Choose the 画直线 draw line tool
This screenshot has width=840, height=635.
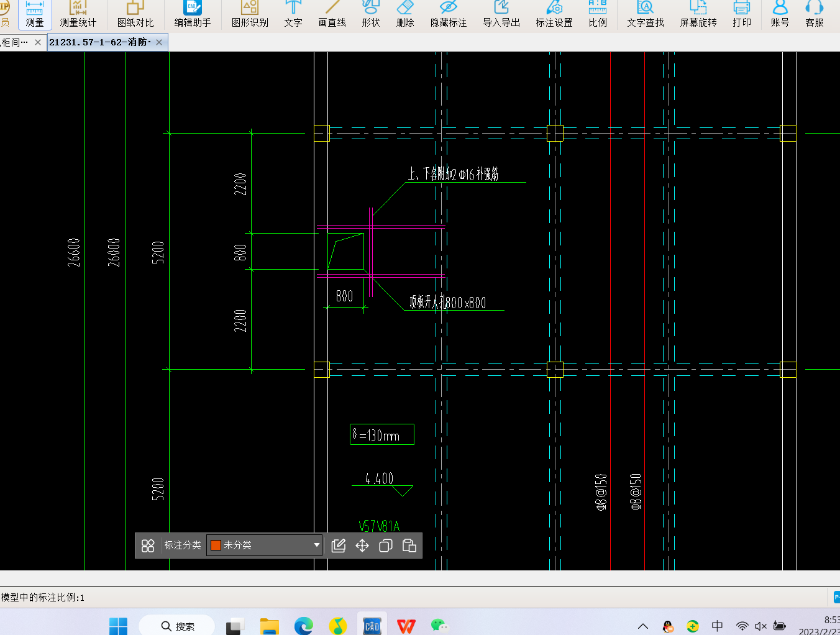click(x=332, y=14)
